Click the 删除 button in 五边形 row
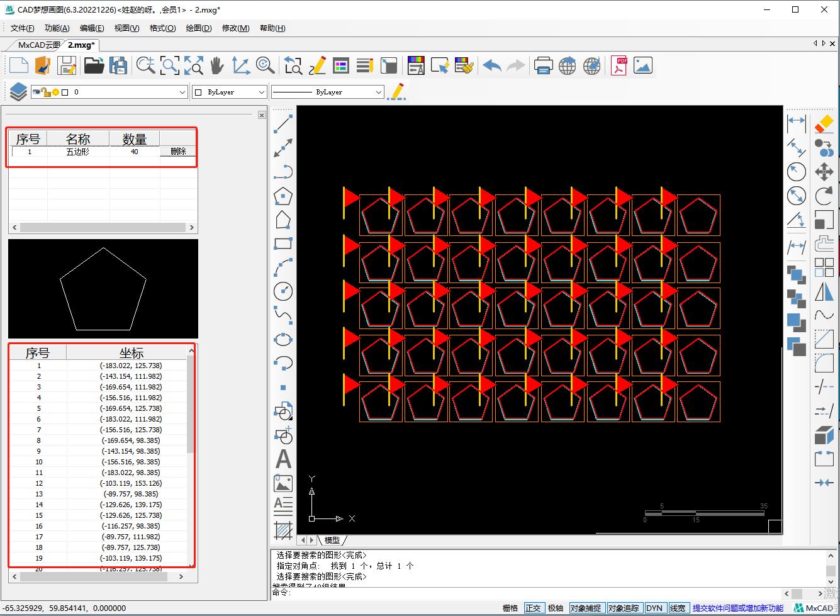 point(178,152)
